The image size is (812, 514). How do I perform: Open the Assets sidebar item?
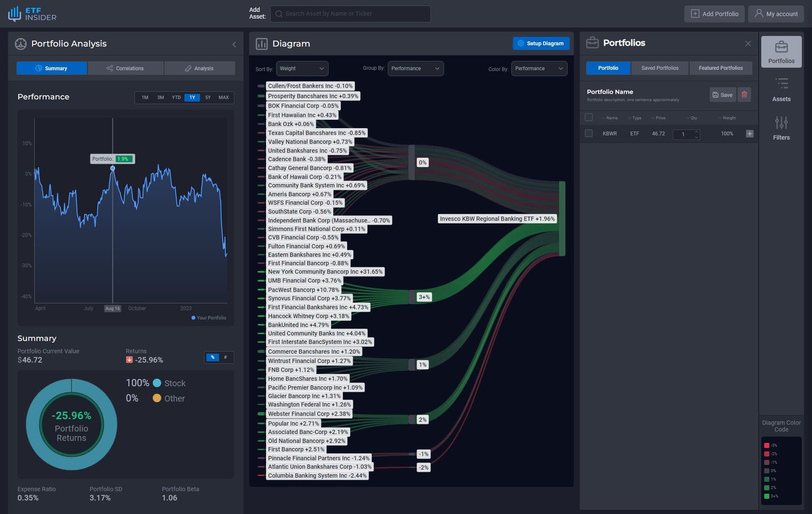[x=781, y=90]
